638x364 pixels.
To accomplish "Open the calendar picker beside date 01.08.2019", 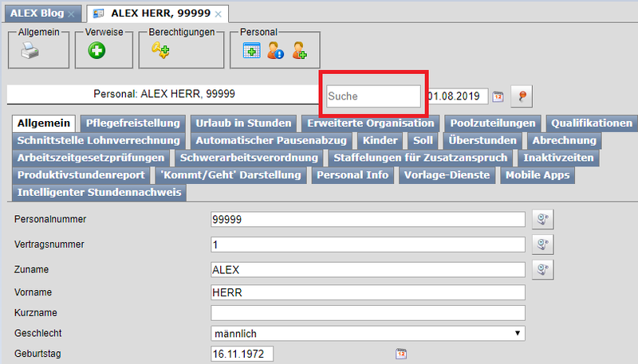I will click(498, 96).
